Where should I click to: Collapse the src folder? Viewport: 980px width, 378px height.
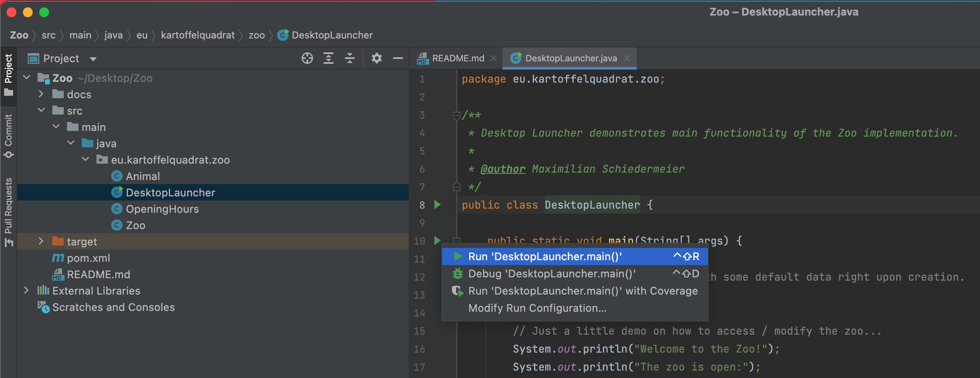click(x=41, y=110)
